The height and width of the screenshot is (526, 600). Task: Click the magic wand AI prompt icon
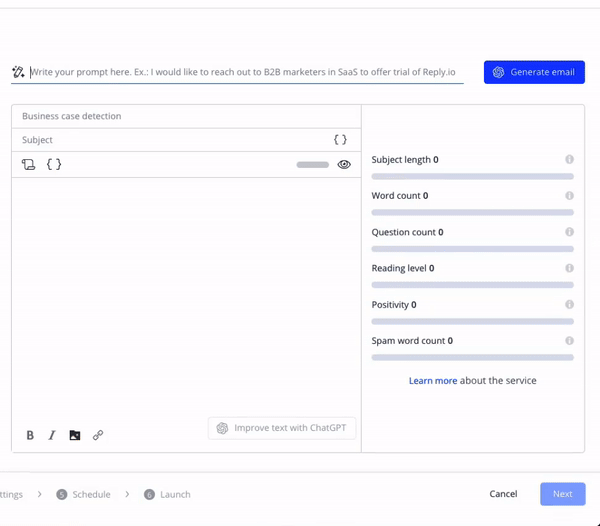18,72
